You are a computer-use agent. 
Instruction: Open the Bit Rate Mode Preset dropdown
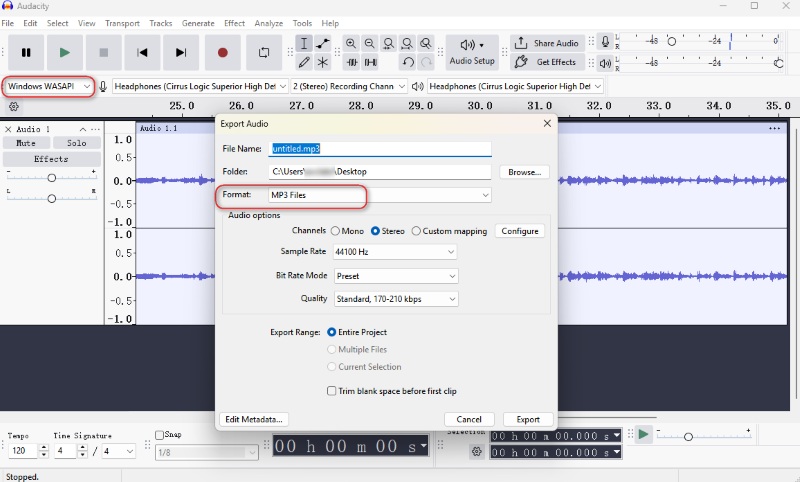pos(395,276)
